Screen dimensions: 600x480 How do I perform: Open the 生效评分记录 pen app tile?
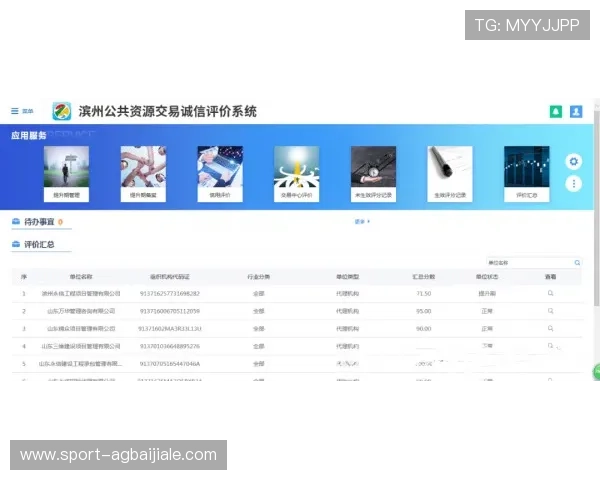450,174
